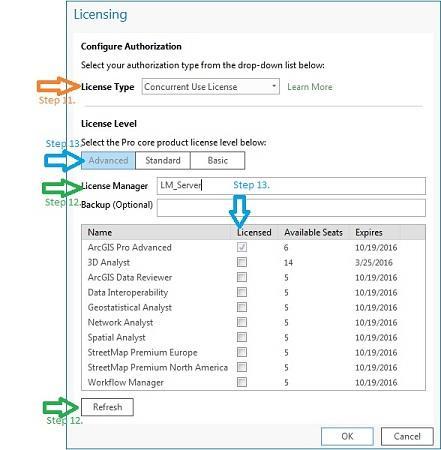Select the Basic license level
This screenshot has height=450, width=441.
point(217,160)
